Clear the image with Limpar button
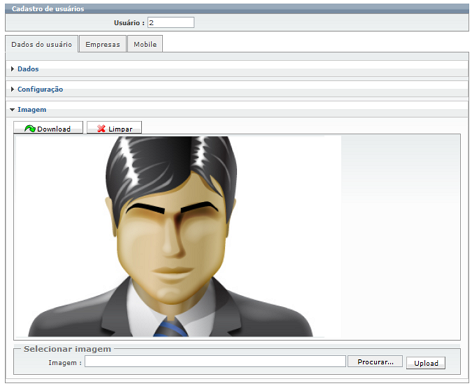472x386 pixels. click(114, 128)
